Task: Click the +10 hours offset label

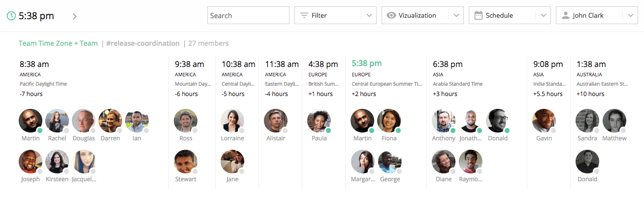Action: click(x=590, y=94)
